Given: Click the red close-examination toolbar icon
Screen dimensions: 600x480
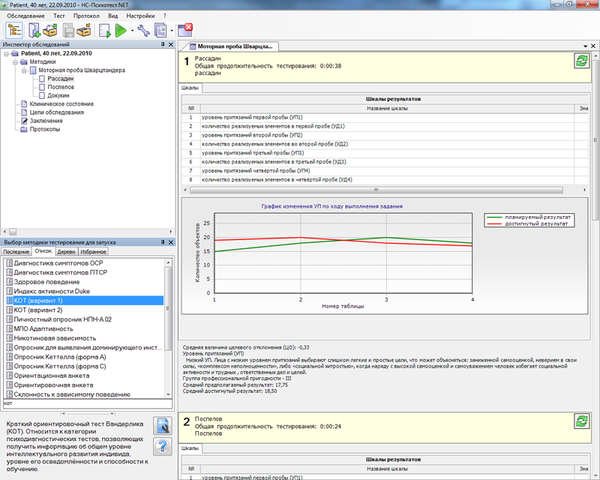Looking at the screenshot, I should [186, 30].
